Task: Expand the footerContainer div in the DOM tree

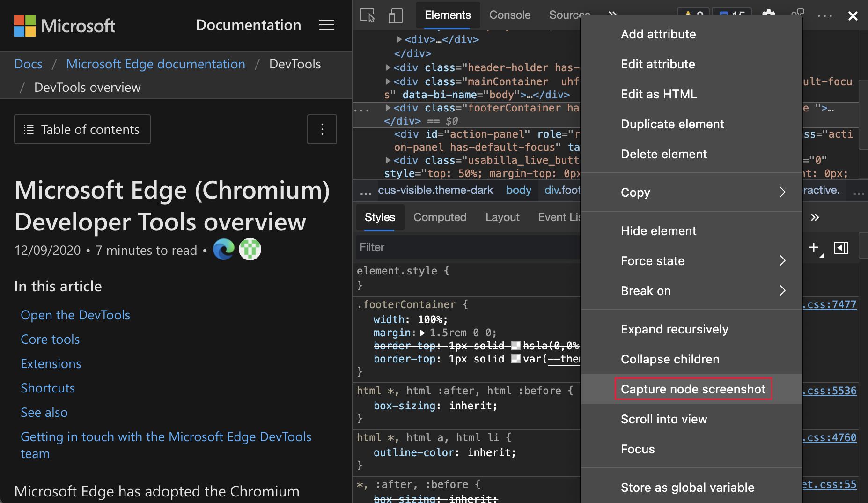Action: (x=389, y=108)
